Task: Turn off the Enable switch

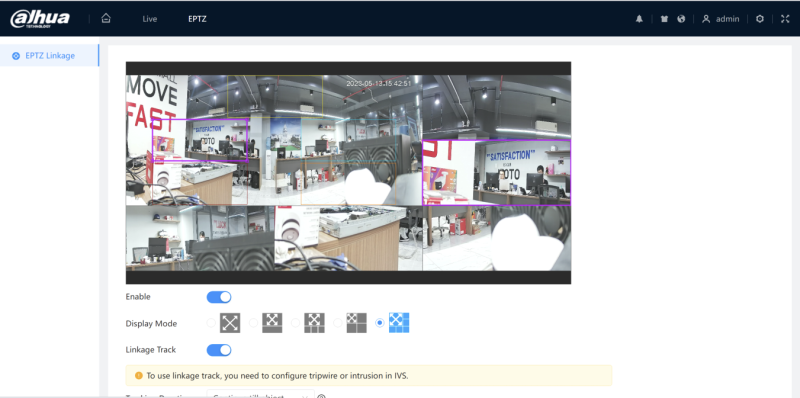Action: [x=219, y=297]
